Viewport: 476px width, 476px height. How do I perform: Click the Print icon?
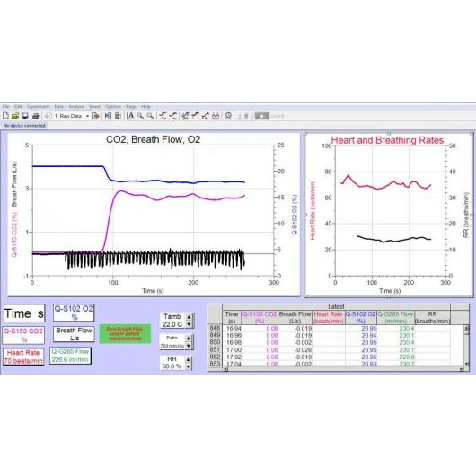pos(36,116)
